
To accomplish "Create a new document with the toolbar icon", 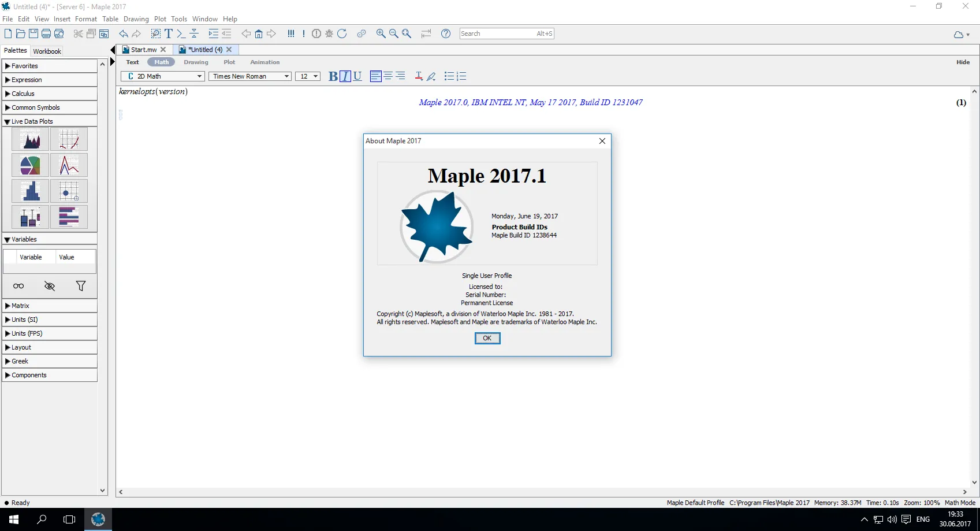I will coord(8,34).
